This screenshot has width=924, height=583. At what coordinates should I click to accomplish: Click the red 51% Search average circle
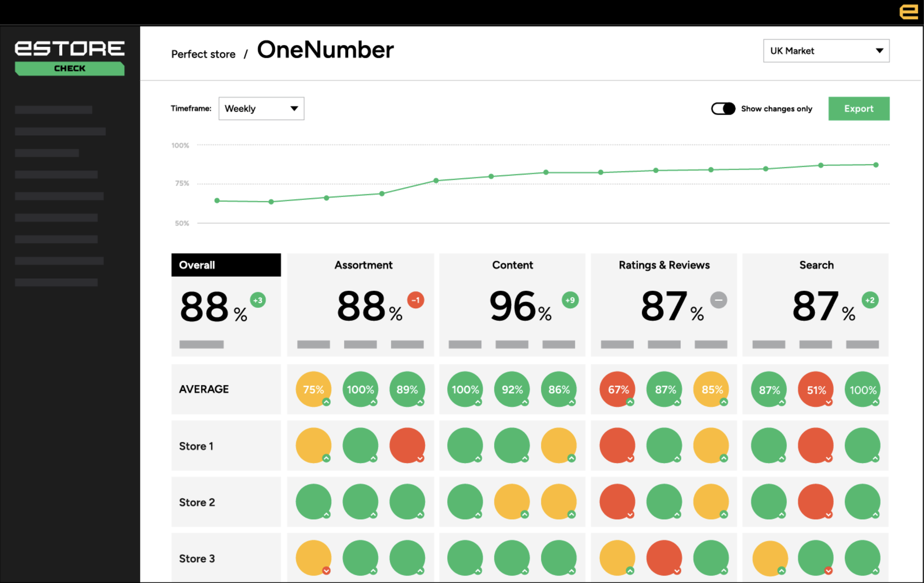(x=816, y=389)
